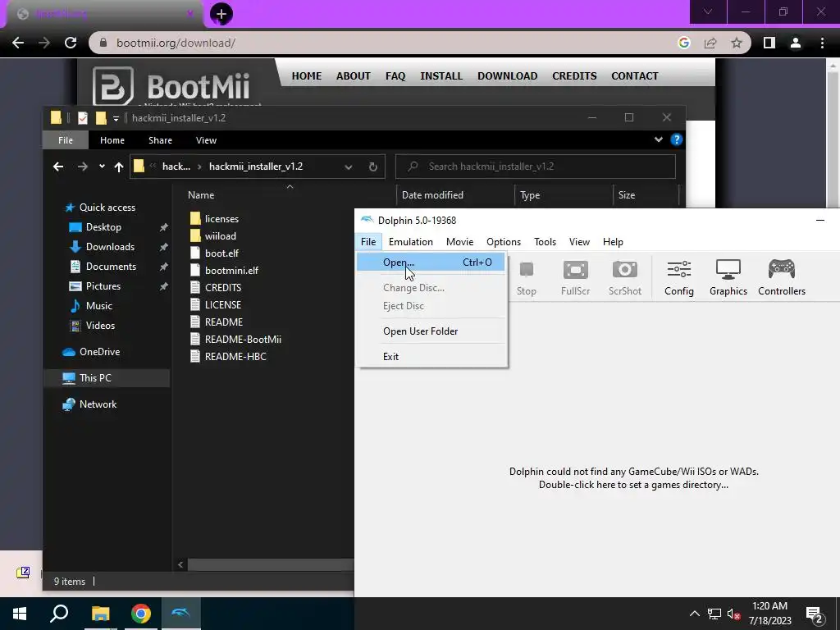Refresh the hackmii_installer_v1.2 folder view

click(373, 167)
